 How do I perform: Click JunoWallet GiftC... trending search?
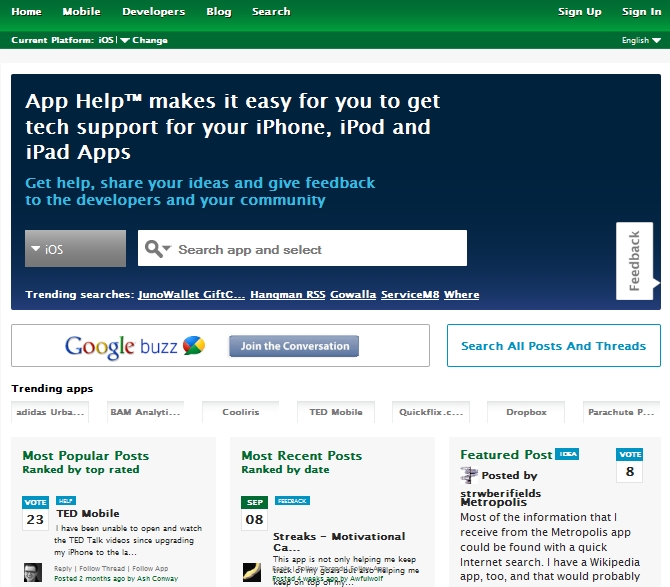(191, 294)
